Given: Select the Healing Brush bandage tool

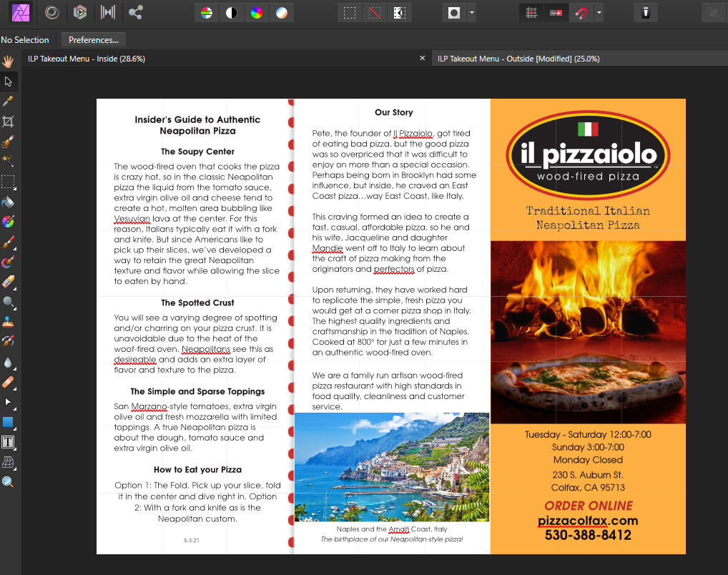Looking at the screenshot, I should (x=8, y=382).
